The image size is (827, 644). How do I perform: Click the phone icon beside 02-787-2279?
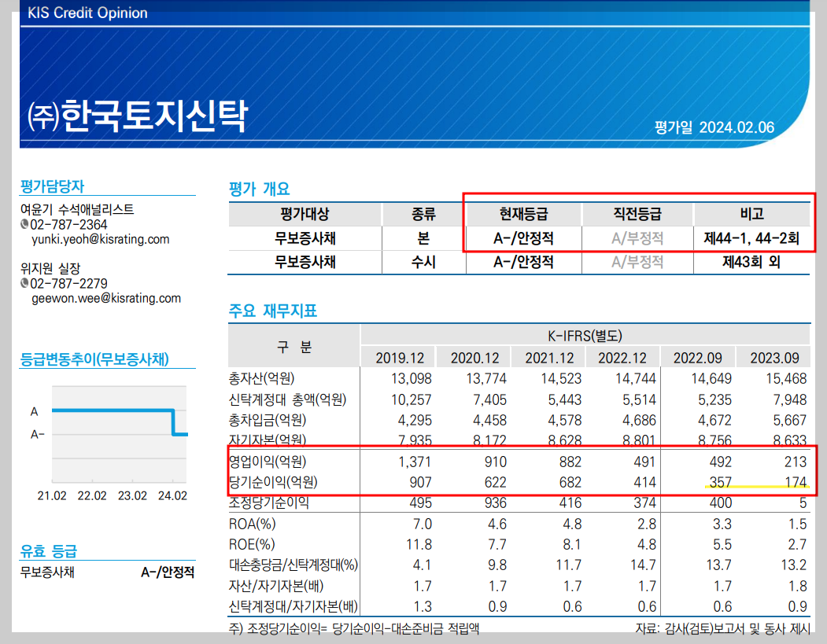[x=24, y=283]
